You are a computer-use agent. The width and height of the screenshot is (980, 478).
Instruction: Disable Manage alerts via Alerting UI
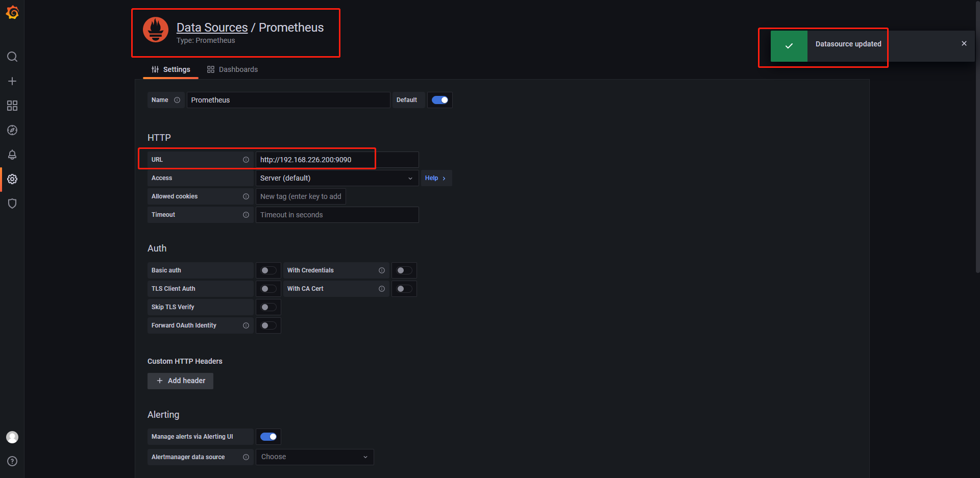pyautogui.click(x=268, y=437)
